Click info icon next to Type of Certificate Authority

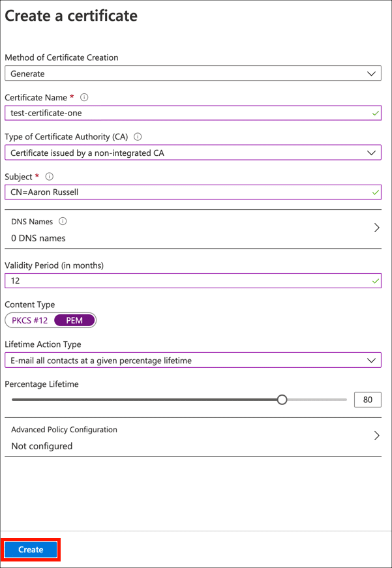(x=138, y=137)
